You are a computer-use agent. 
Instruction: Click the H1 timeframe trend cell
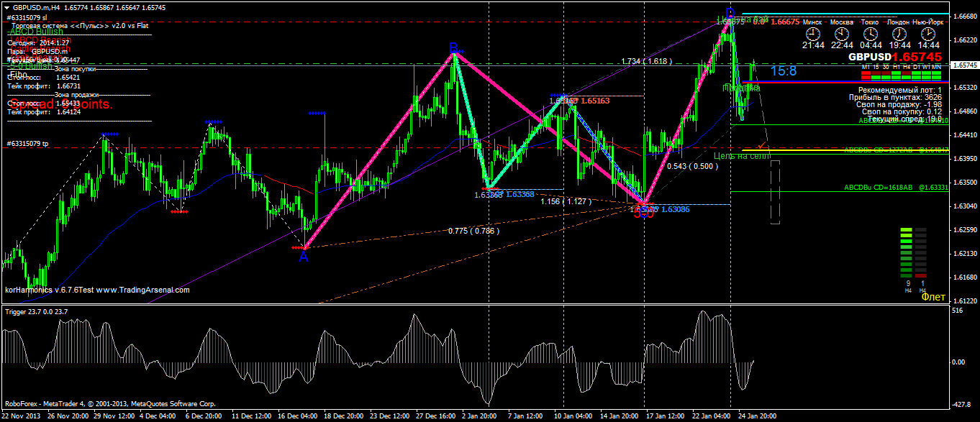896,74
